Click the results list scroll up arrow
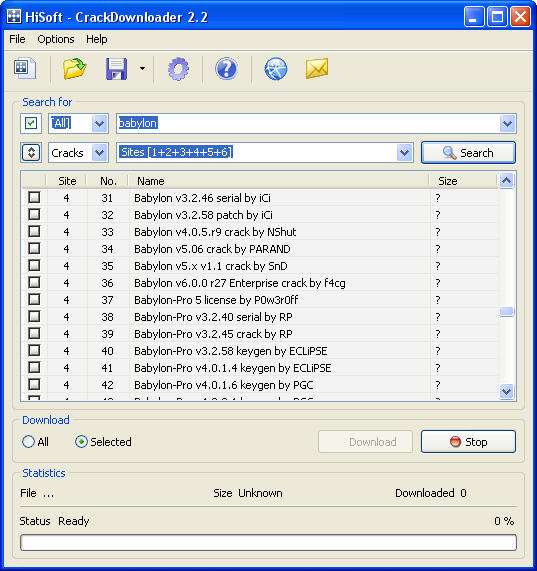Image resolution: width=537 pixels, height=571 pixels. 507,180
